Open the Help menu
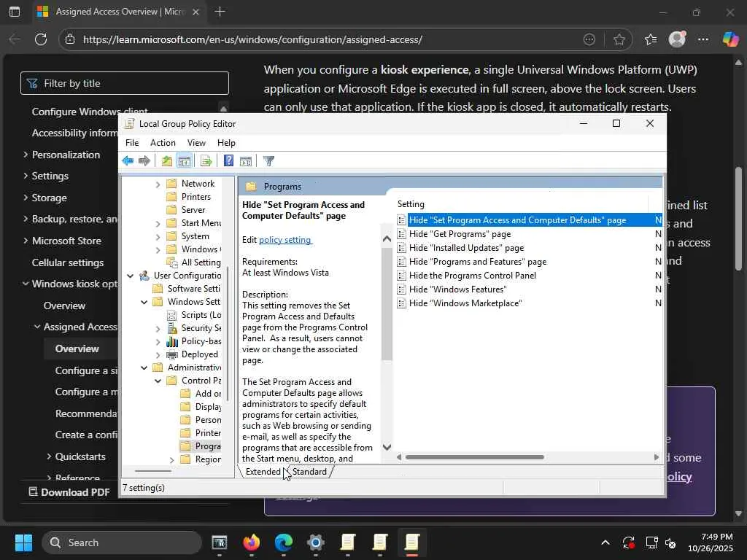Screen dimensions: 747x560 [226, 142]
